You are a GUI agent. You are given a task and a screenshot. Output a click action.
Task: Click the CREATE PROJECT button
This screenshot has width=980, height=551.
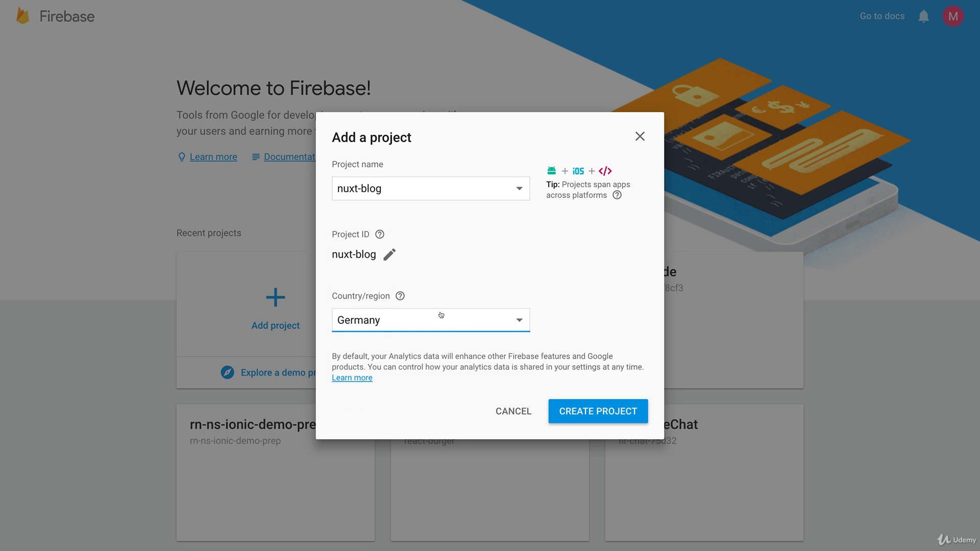click(x=598, y=411)
